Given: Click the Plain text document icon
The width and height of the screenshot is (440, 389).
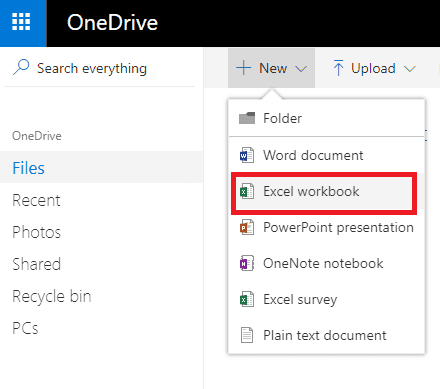Looking at the screenshot, I should click(247, 335).
